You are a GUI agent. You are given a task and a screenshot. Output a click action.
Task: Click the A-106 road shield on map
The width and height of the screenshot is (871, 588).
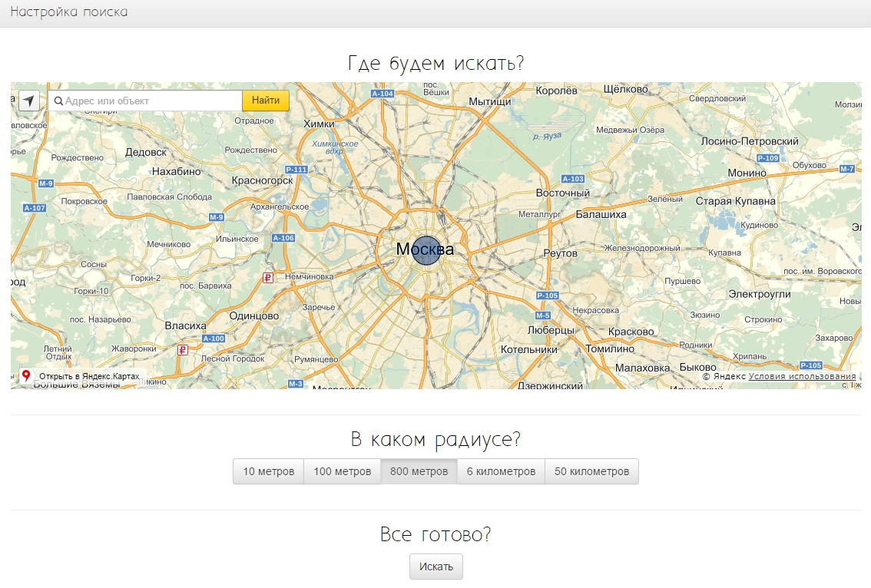pyautogui.click(x=283, y=238)
